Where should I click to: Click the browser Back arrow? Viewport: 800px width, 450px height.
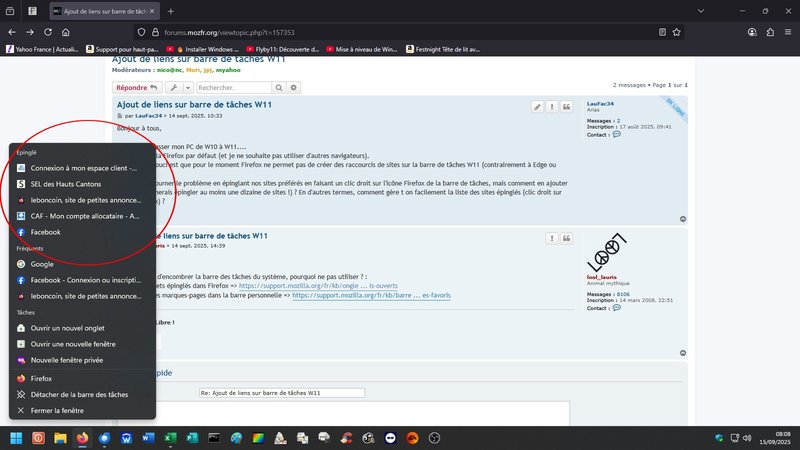click(x=12, y=32)
